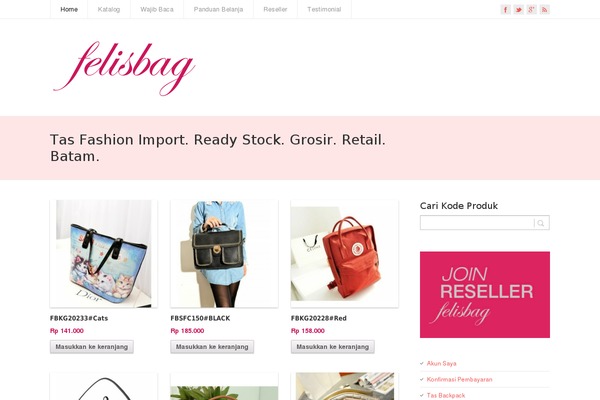Screen dimensions: 600x400
Task: Click the search magnifier icon
Action: (541, 223)
